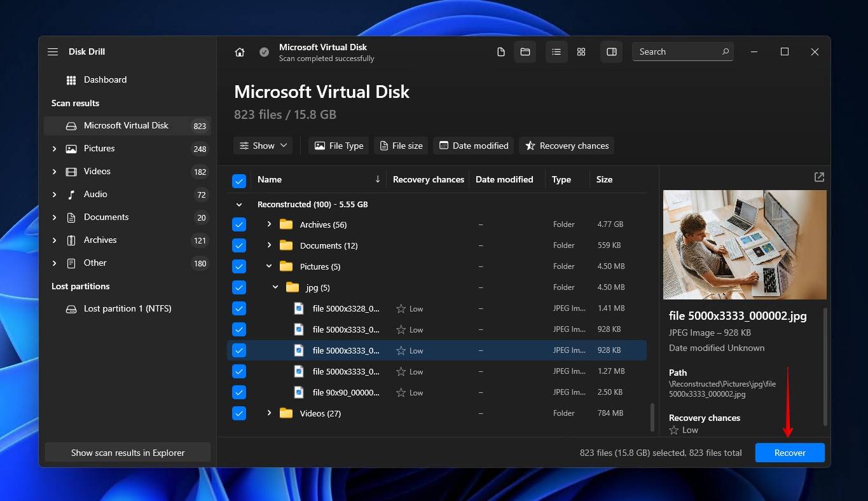Go to home via the house icon

coord(240,52)
